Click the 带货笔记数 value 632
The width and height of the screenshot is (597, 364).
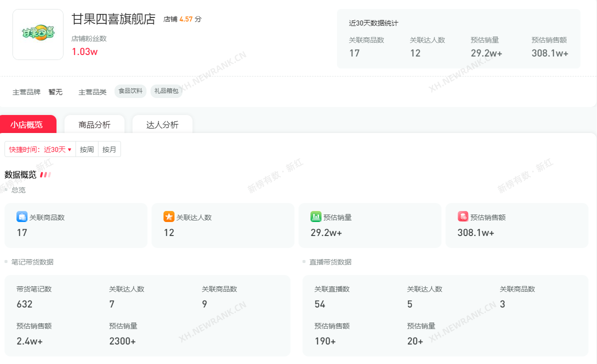click(x=24, y=304)
